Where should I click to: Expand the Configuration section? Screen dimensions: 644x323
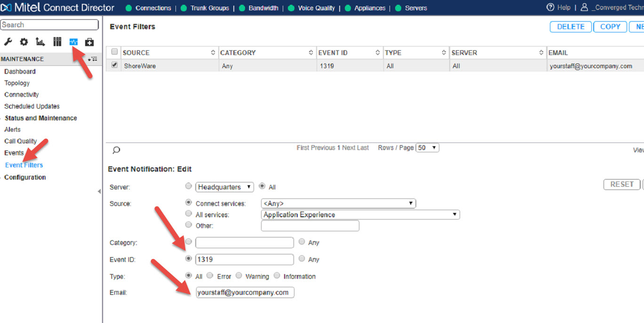coord(25,177)
